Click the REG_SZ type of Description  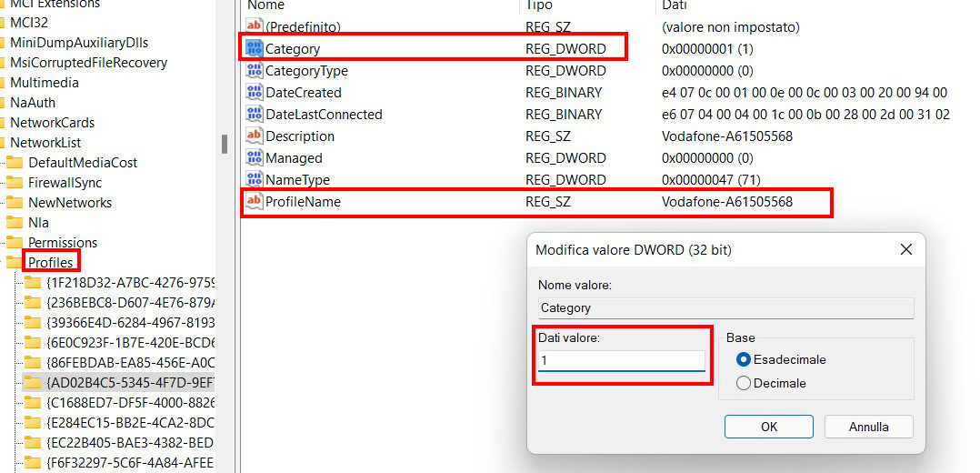point(548,136)
